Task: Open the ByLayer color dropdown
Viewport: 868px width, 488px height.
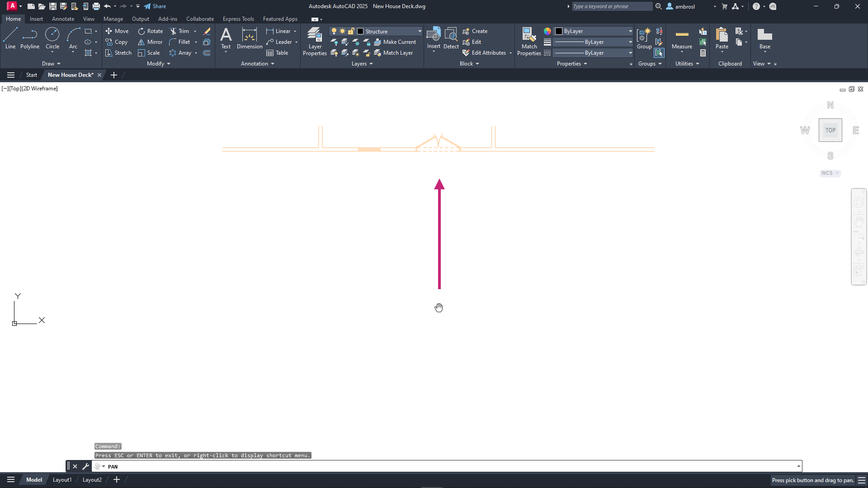Action: pos(630,31)
